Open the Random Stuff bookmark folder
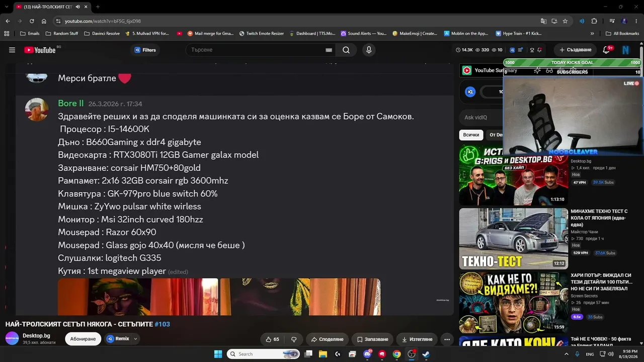The width and height of the screenshot is (644, 362). click(62, 34)
